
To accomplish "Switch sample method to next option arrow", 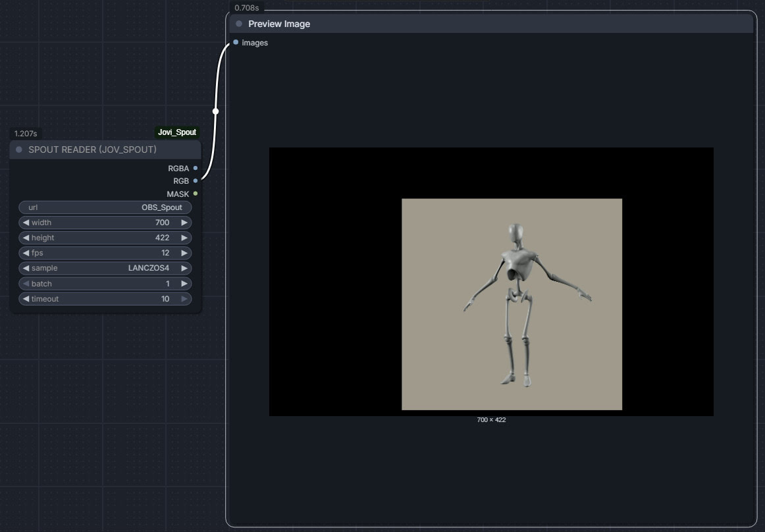I will [184, 268].
